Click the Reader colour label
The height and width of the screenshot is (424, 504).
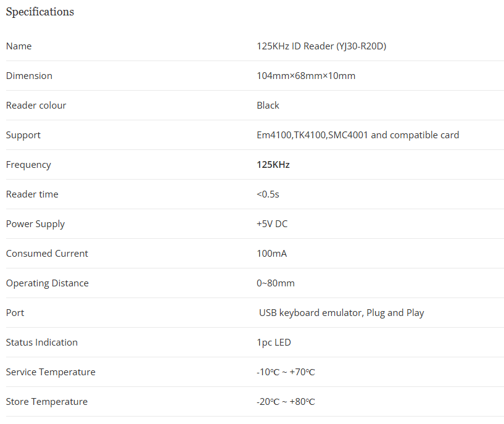click(x=36, y=106)
